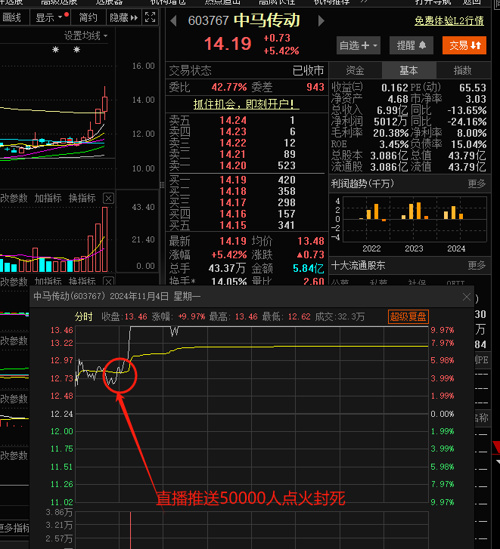The image size is (500, 549).
Task: Toggle the 简约 simple view mode
Action: (x=88, y=18)
